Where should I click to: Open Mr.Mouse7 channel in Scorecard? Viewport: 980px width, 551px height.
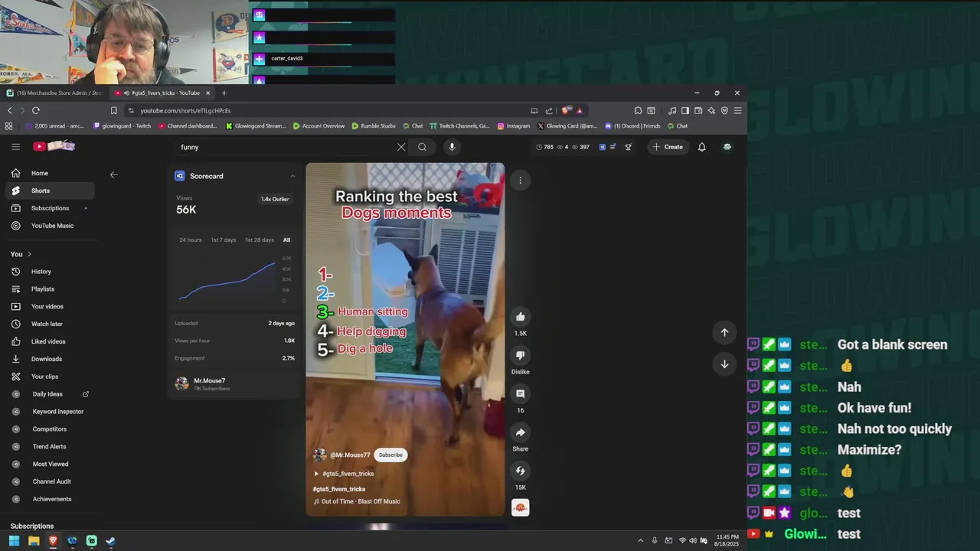209,380
